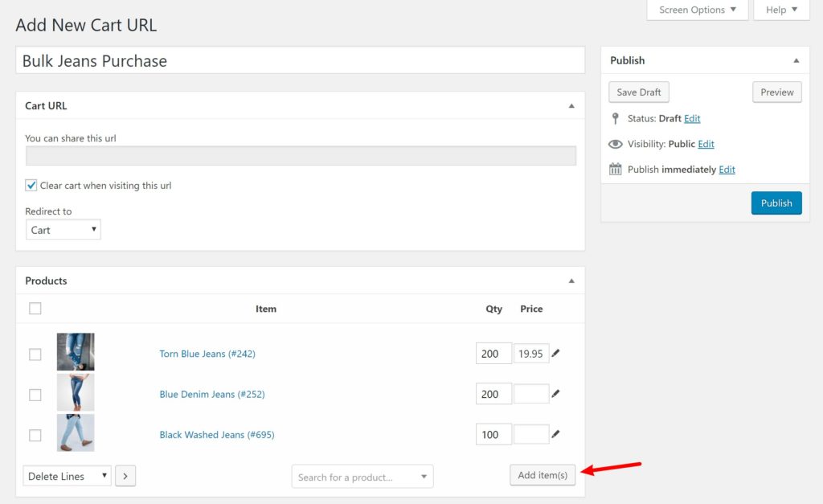
Task: Click the Publish button
Action: [x=776, y=203]
